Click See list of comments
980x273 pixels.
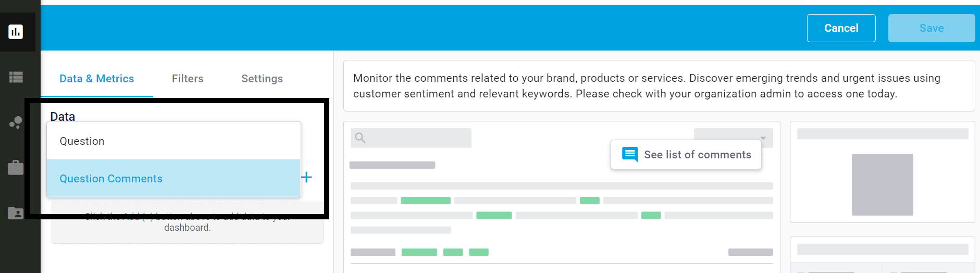(698, 155)
